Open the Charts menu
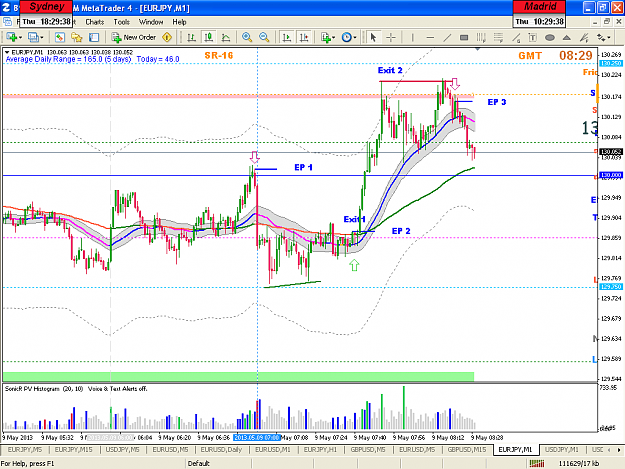The image size is (625, 469). coord(94,22)
